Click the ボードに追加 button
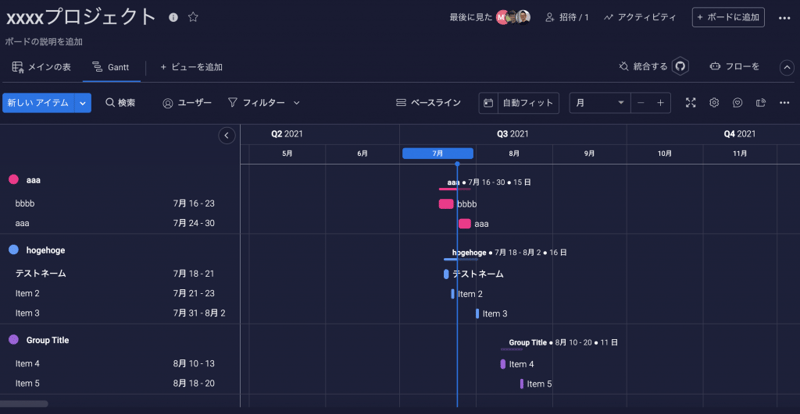 (x=729, y=17)
